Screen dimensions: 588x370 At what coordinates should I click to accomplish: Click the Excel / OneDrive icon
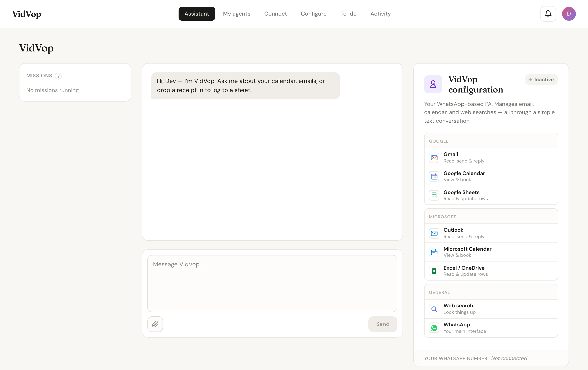pyautogui.click(x=434, y=271)
